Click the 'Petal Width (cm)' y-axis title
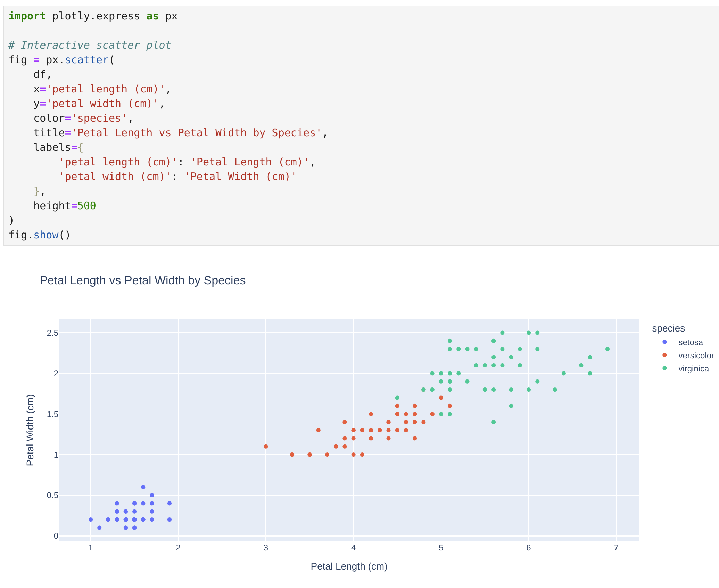The image size is (719, 588). [x=30, y=430]
